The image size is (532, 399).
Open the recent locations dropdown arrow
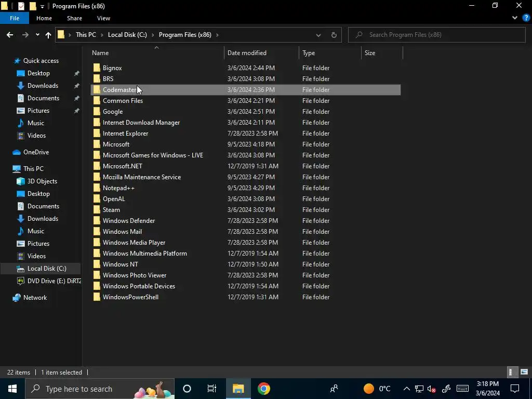pos(37,35)
